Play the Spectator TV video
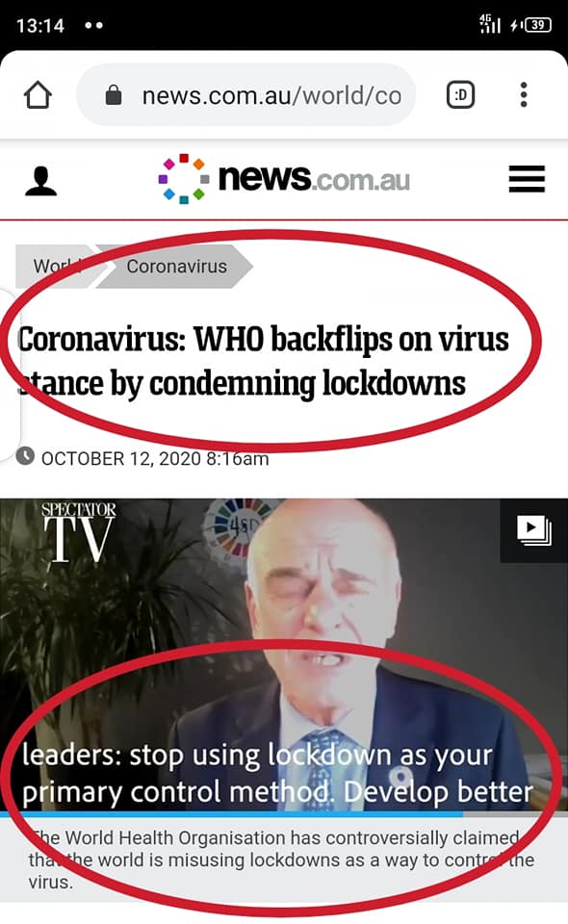 point(284,654)
